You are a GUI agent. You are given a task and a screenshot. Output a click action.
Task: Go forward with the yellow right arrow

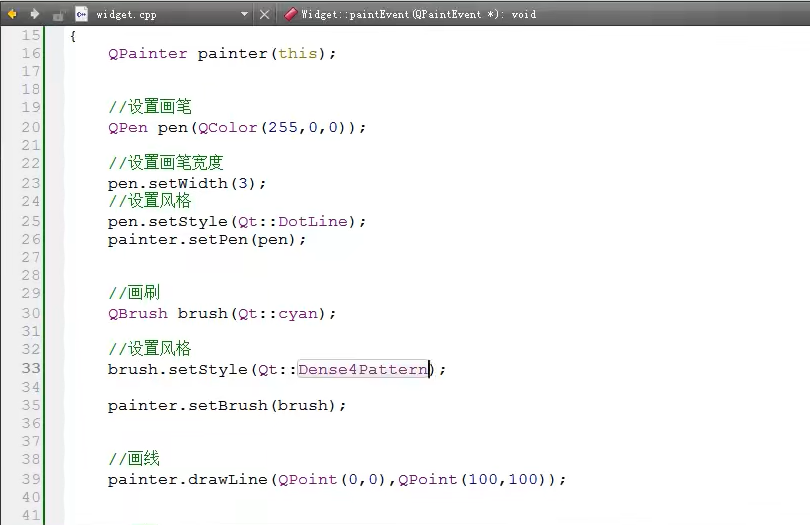tap(35, 14)
